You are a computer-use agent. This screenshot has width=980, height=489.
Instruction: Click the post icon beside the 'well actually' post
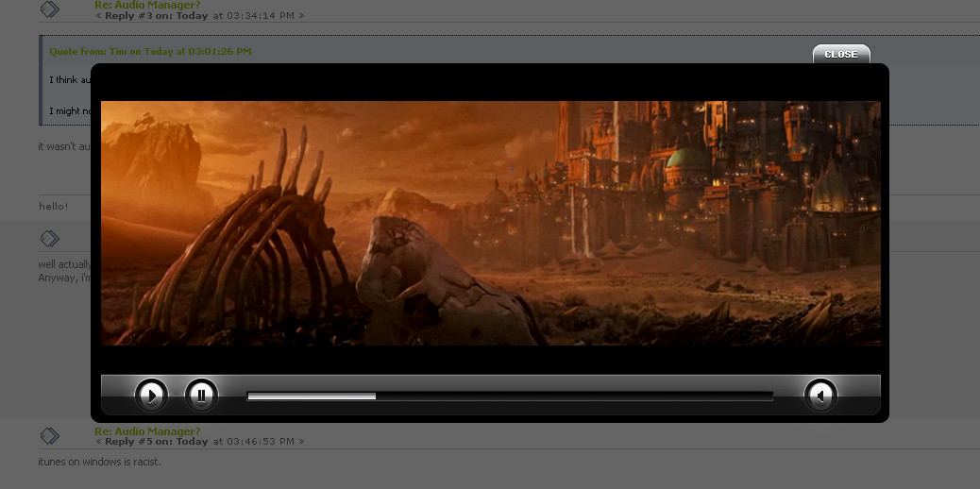50,238
